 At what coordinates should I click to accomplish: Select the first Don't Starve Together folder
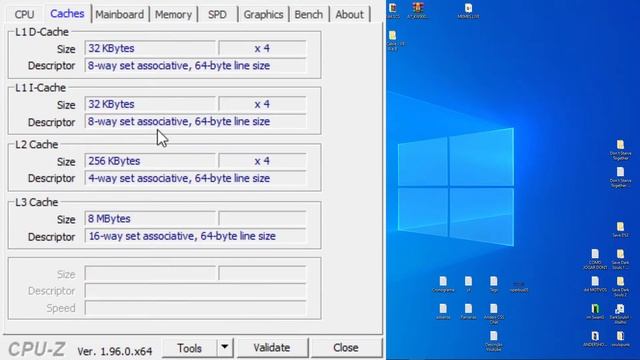[620, 150]
